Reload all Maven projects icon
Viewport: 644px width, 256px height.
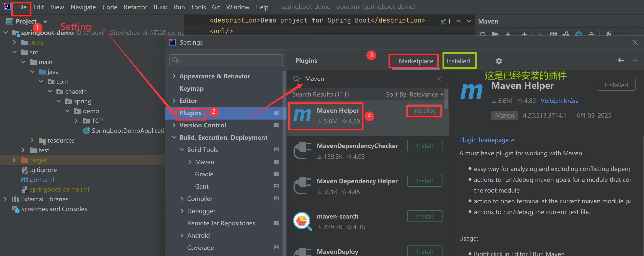pos(483,34)
